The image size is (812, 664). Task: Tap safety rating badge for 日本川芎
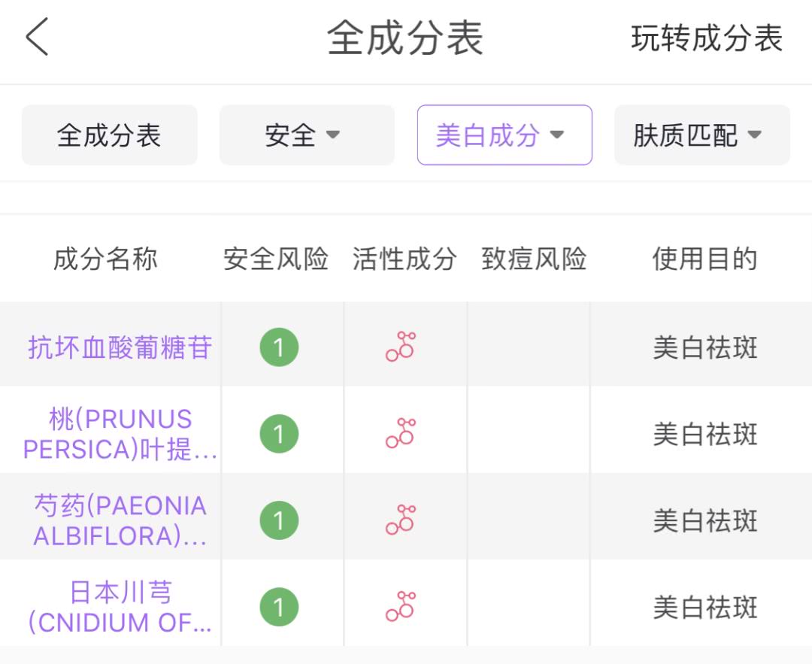pos(279,607)
